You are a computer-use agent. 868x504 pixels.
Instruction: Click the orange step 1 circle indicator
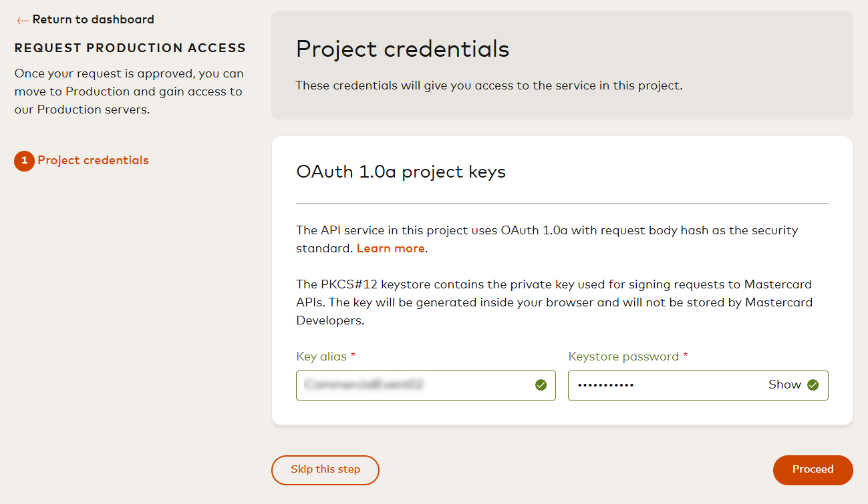click(x=24, y=161)
